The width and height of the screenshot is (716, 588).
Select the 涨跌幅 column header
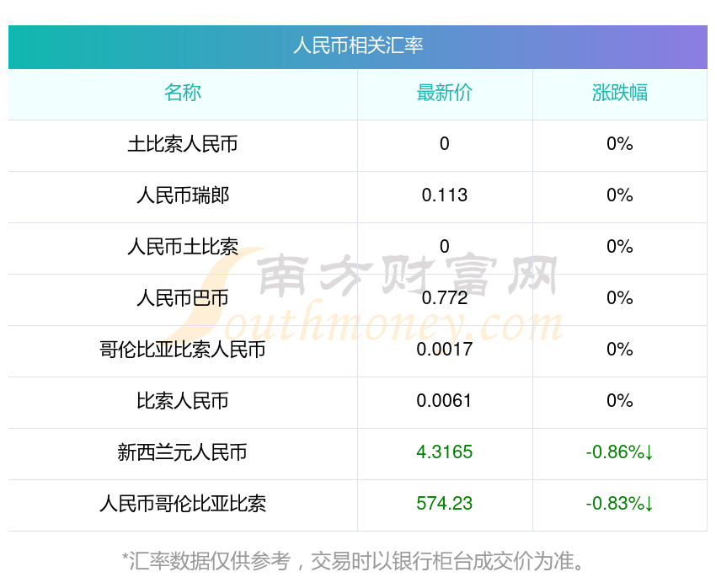click(620, 93)
